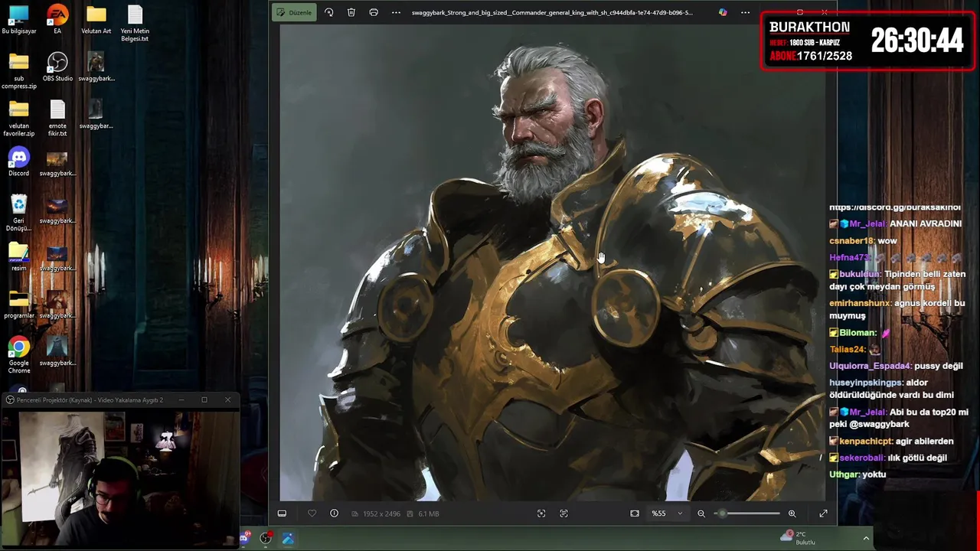Launch OBS Studio from desktop
This screenshot has width=980, height=551.
click(57, 67)
